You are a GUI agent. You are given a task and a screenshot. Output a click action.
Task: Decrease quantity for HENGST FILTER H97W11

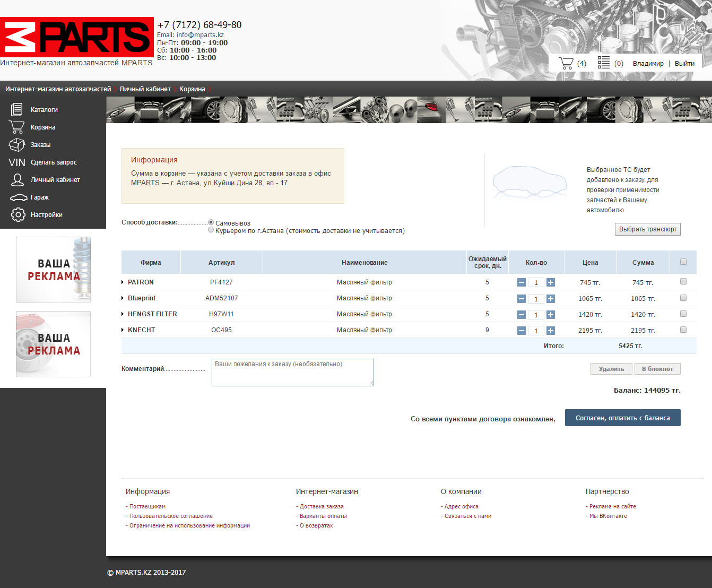point(522,315)
